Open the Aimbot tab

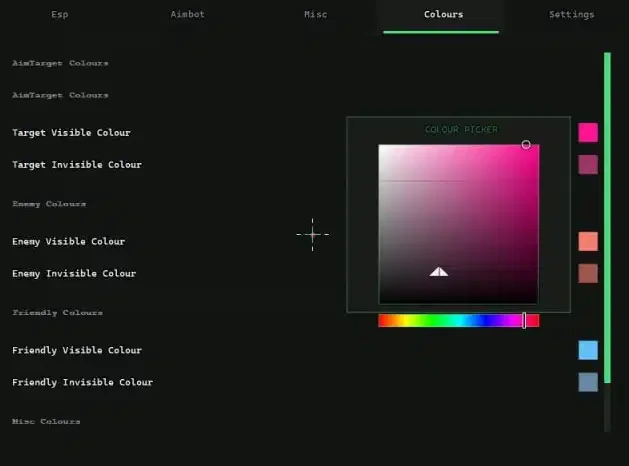(x=187, y=14)
